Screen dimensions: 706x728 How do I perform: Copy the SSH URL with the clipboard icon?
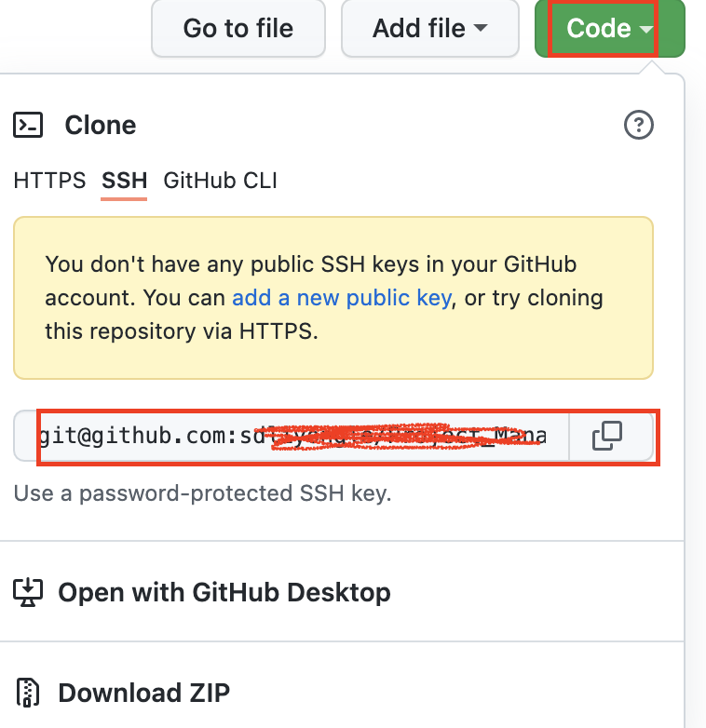point(607,436)
